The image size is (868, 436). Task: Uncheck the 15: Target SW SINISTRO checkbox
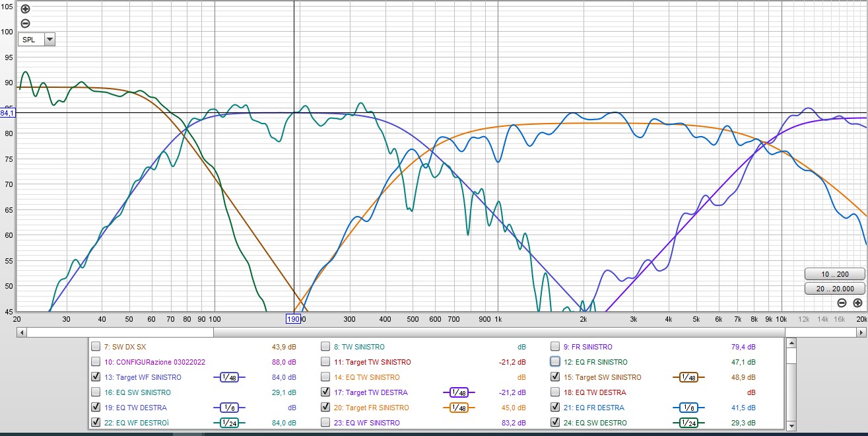pyautogui.click(x=556, y=377)
